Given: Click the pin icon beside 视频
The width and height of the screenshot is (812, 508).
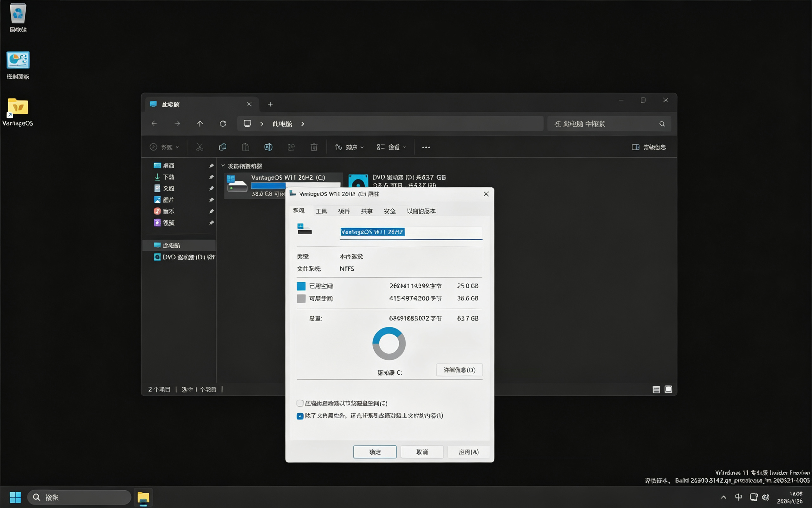Looking at the screenshot, I should pos(211,223).
